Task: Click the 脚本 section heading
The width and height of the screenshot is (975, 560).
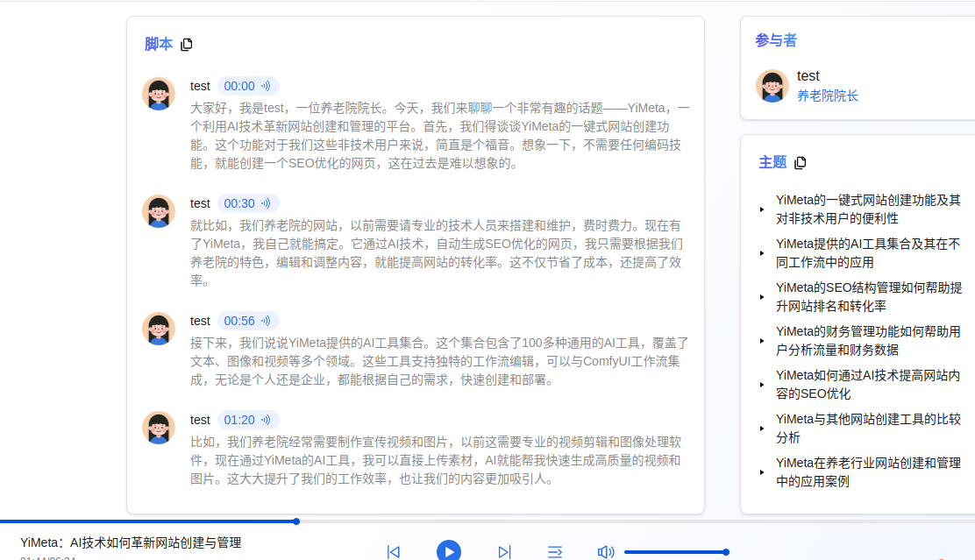Action: pyautogui.click(x=159, y=44)
